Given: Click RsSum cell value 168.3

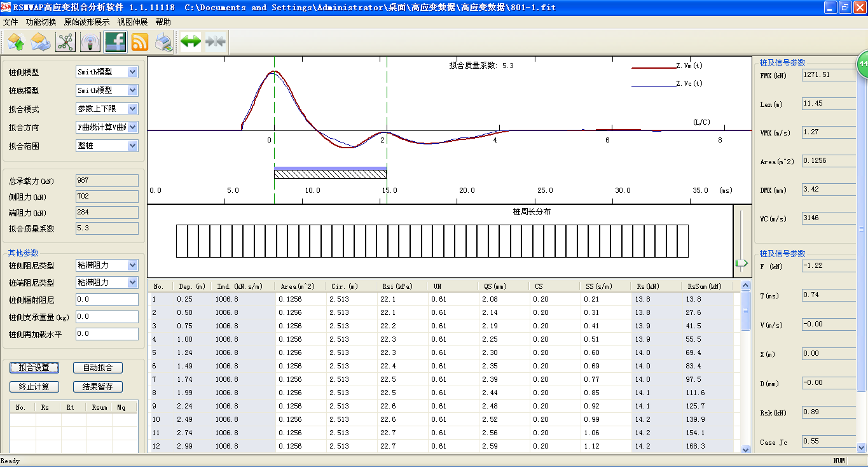Looking at the screenshot, I should tap(695, 446).
